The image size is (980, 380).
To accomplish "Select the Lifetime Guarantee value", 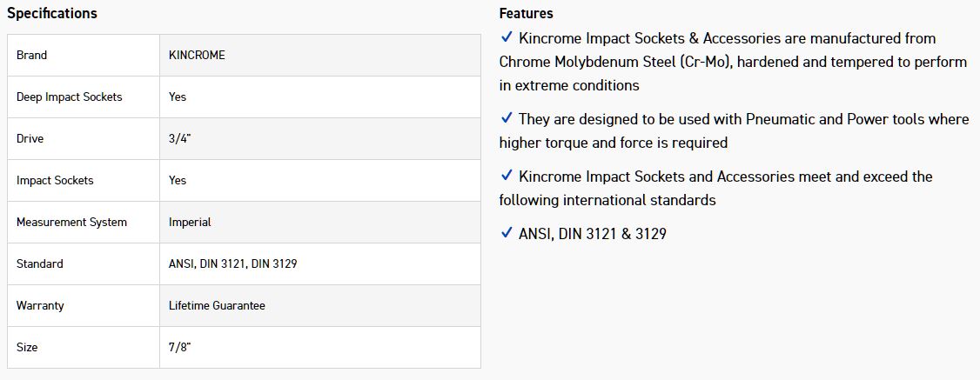I will (217, 305).
